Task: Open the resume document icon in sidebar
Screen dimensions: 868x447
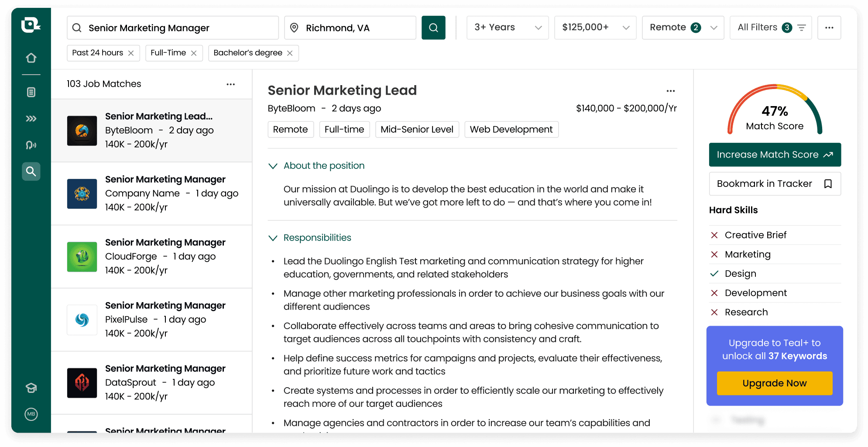Action: click(x=31, y=92)
